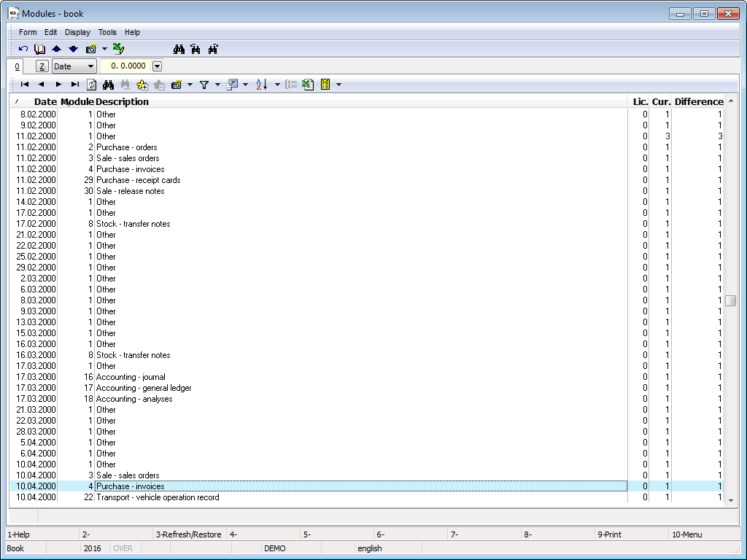Select the tab labeled 0
Screen dimensions: 747x560
(18, 66)
